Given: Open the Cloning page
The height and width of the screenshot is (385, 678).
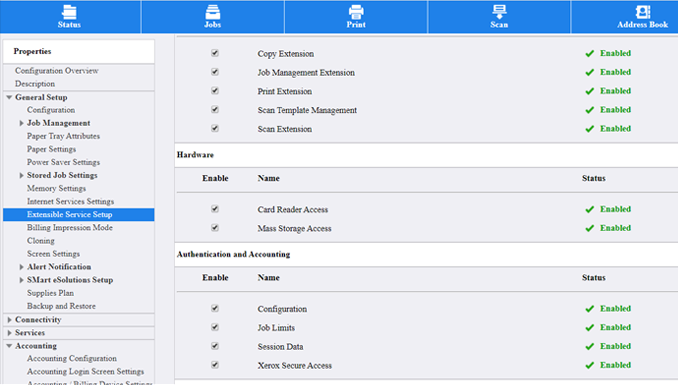Looking at the screenshot, I should (41, 241).
